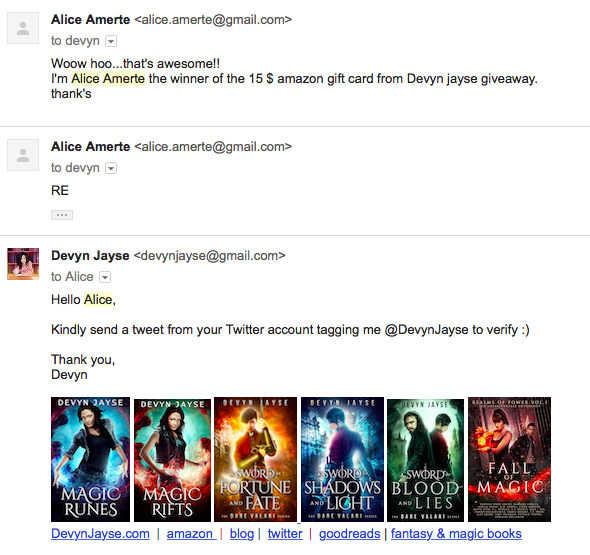Visit the blog link in signature
Image resolution: width=590 pixels, height=555 pixels.
[242, 534]
